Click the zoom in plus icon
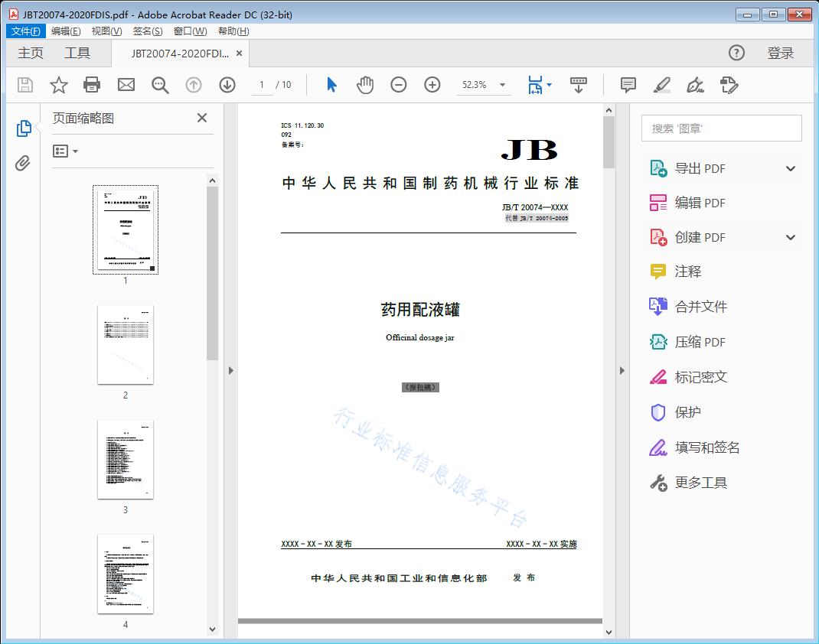The image size is (819, 644). click(432, 85)
